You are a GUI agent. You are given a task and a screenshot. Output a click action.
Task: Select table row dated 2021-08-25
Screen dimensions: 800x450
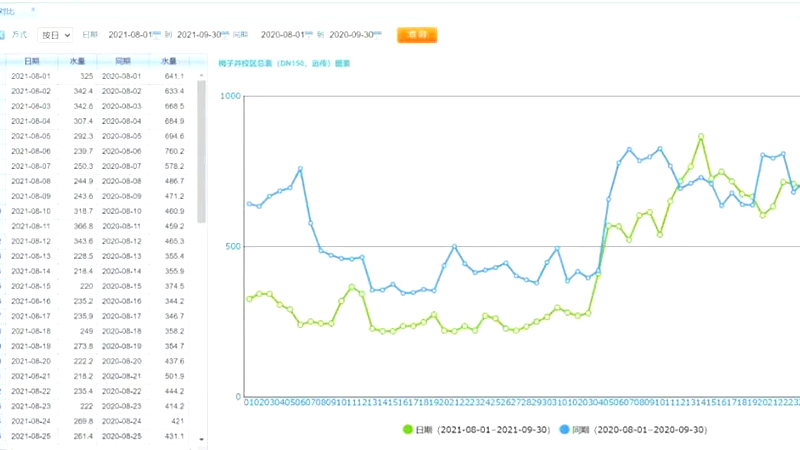pos(97,436)
